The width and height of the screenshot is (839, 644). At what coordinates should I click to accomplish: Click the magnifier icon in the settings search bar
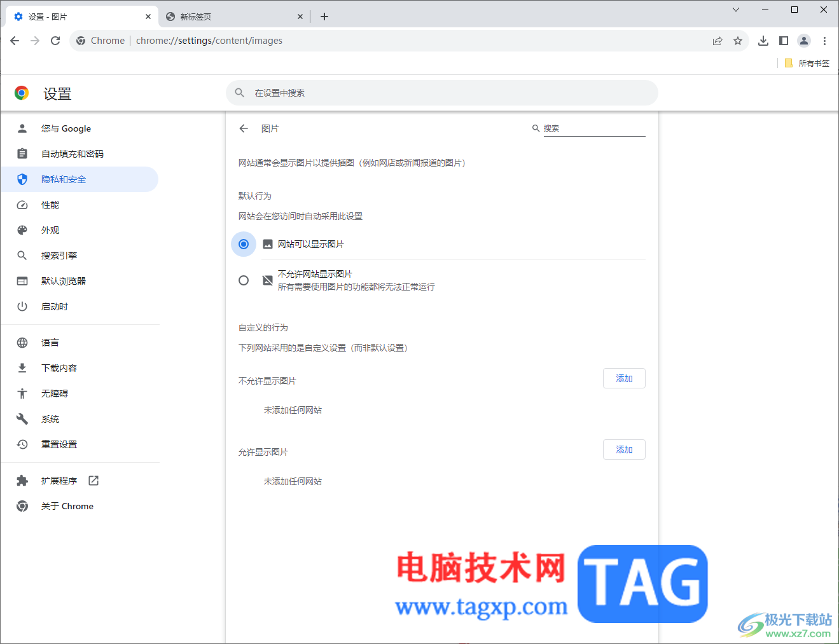coord(240,93)
